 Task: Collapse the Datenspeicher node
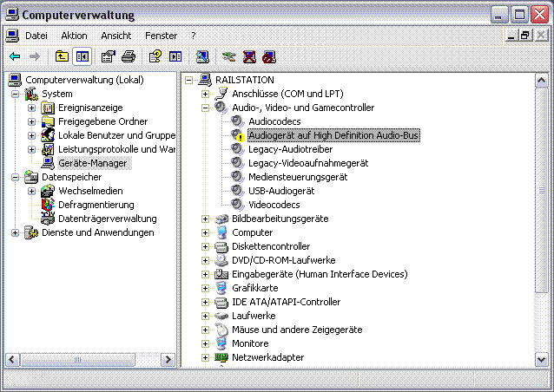15,177
